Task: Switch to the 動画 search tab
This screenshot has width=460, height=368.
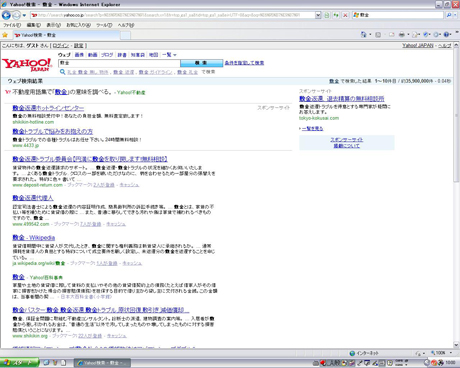Action: 93,55
